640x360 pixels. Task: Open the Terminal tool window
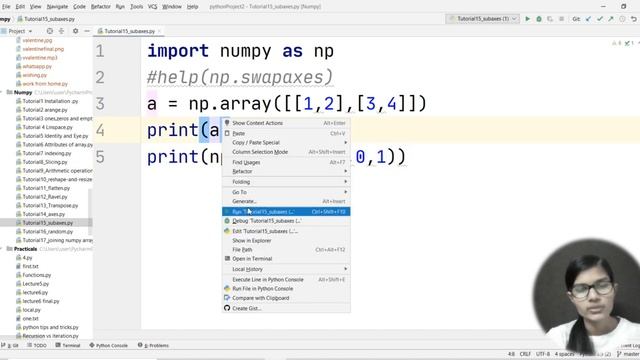(68, 345)
